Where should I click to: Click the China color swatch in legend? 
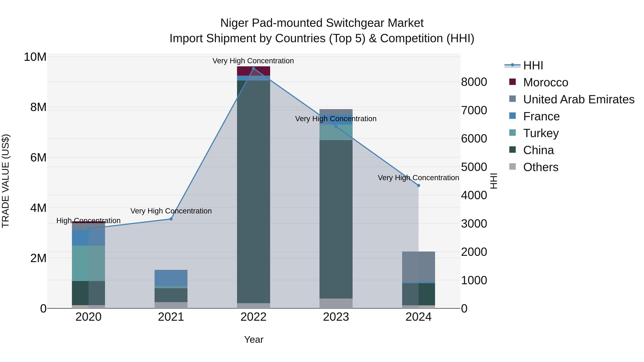pos(512,150)
